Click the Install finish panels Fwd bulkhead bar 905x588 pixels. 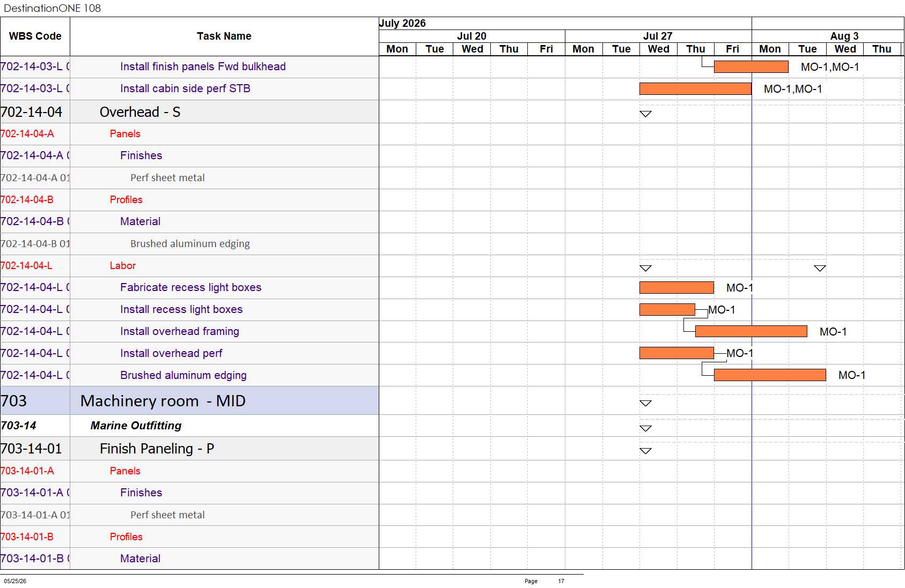tap(751, 66)
